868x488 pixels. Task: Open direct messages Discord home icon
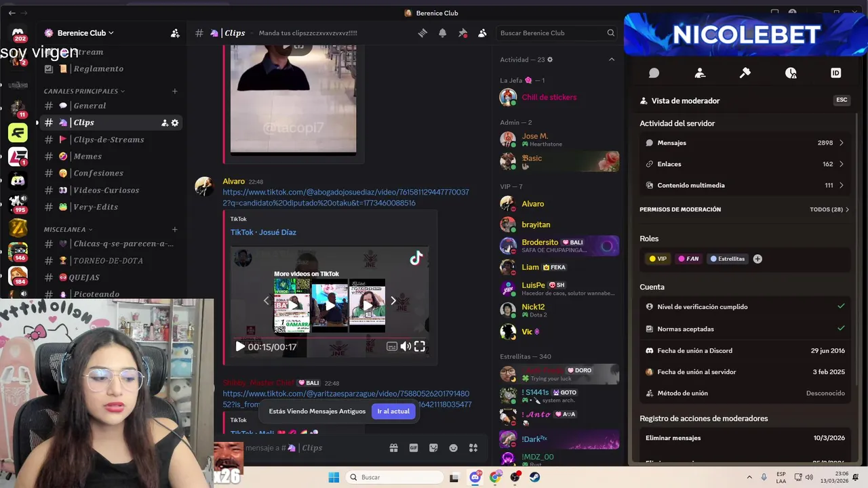18,33
